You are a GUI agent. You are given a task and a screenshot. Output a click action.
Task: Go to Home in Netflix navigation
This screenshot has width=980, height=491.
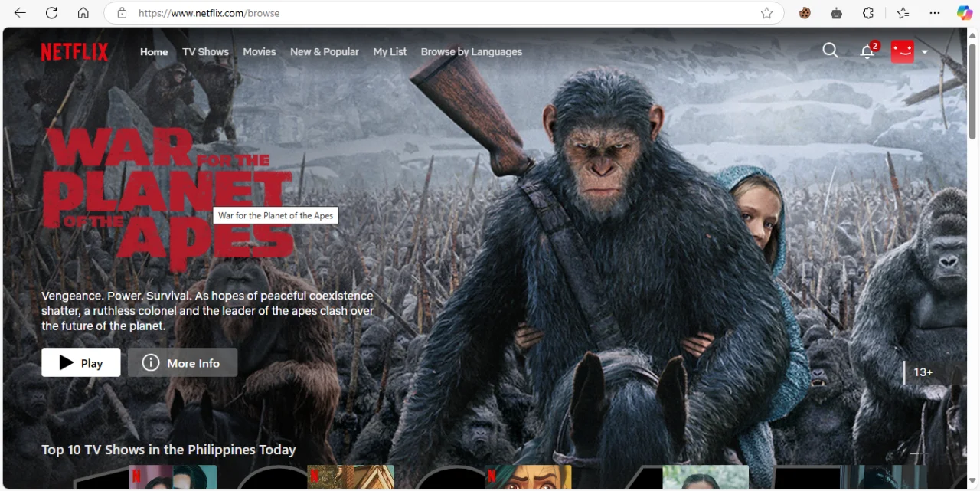click(154, 52)
